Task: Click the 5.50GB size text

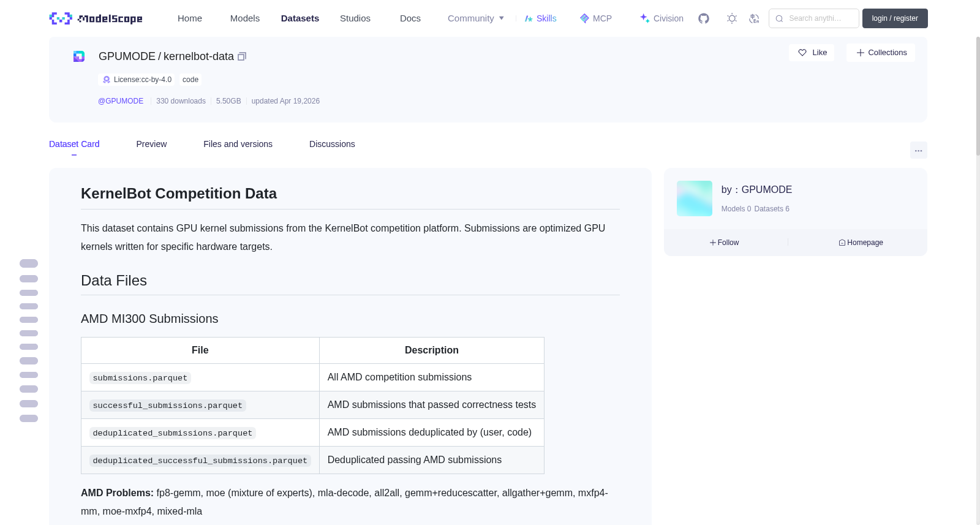Action: pos(228,101)
